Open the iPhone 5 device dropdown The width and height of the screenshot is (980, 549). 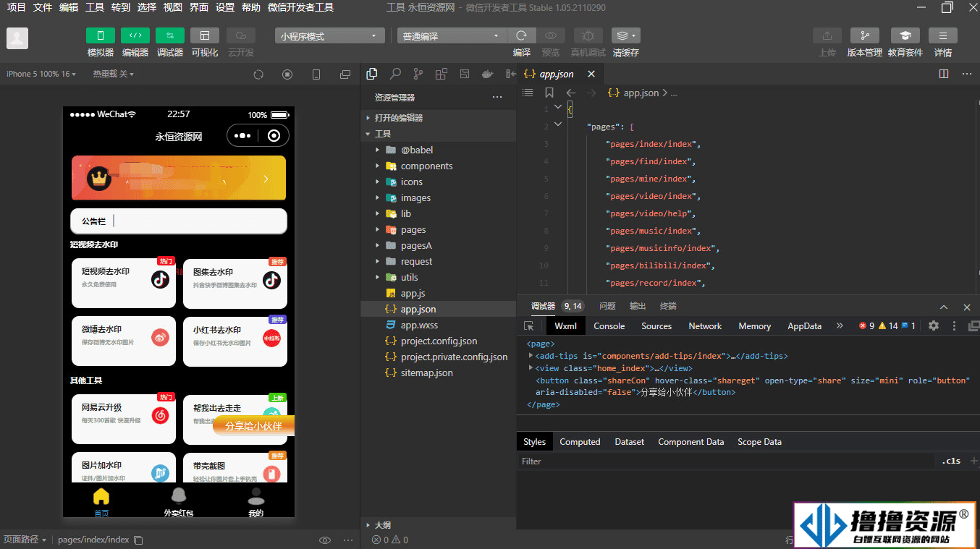[x=41, y=74]
